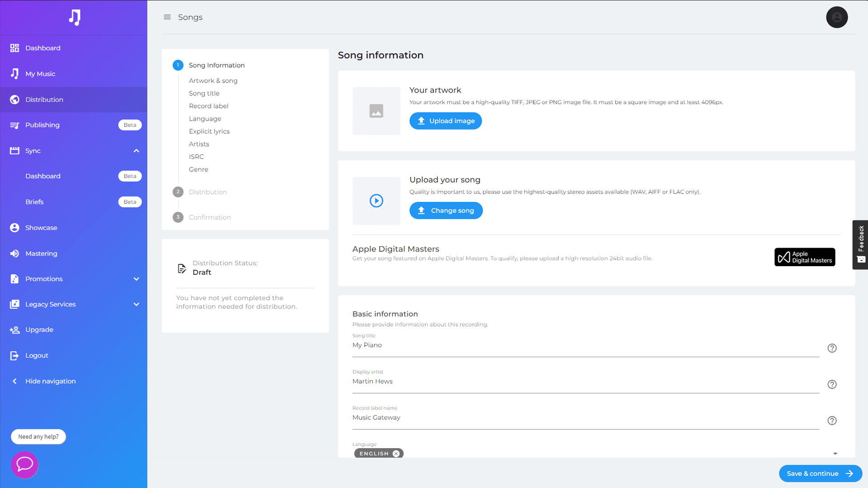
Task: Open the live chat bubble icon
Action: [24, 465]
